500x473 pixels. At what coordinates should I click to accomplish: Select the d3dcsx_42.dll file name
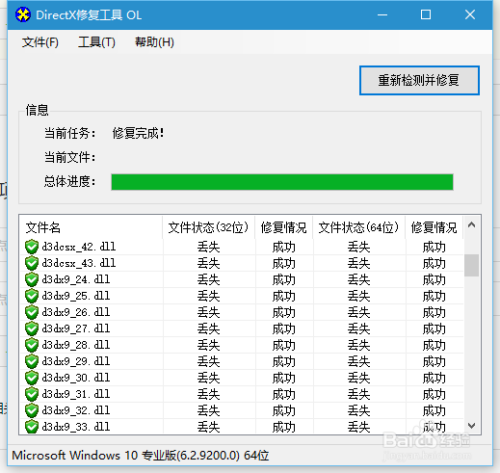79,247
